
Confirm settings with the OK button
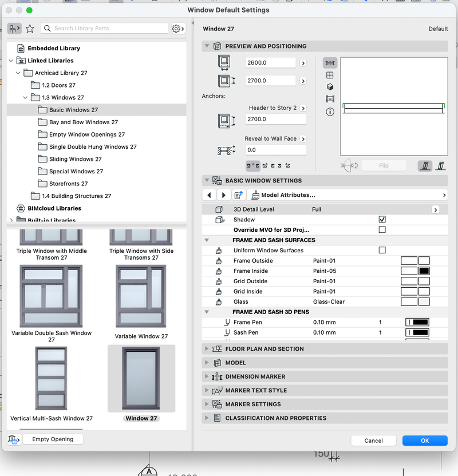[x=425, y=441]
